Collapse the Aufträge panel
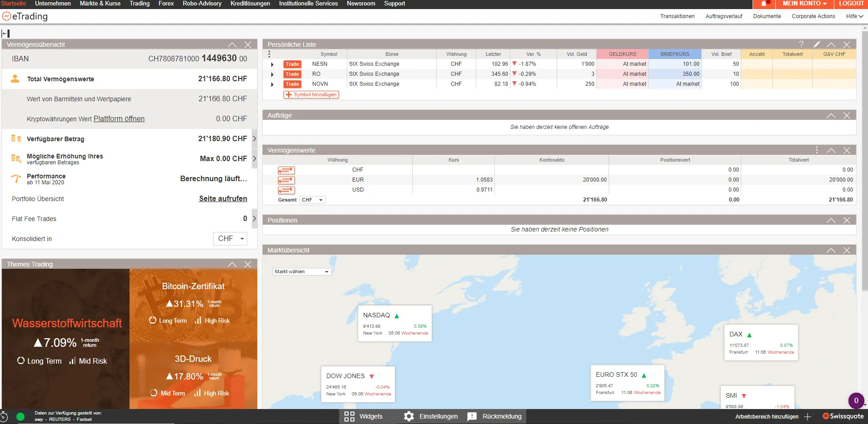Viewport: 868px width, 424px height. click(831, 115)
